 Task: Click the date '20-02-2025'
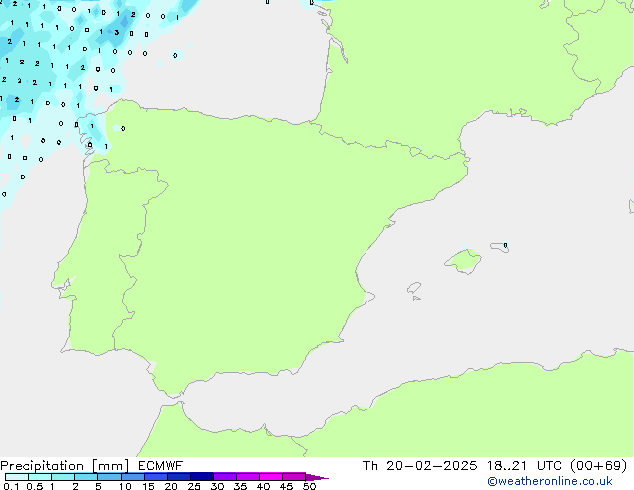[x=431, y=466]
